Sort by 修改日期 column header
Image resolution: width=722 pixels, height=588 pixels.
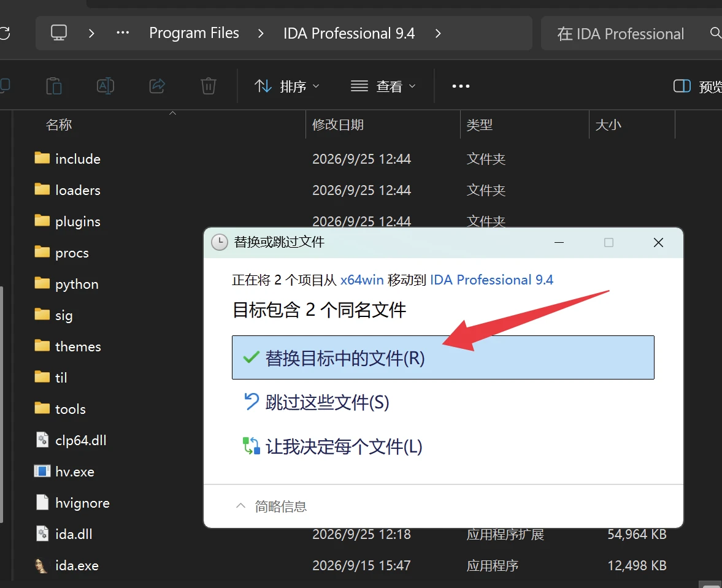pyautogui.click(x=337, y=124)
